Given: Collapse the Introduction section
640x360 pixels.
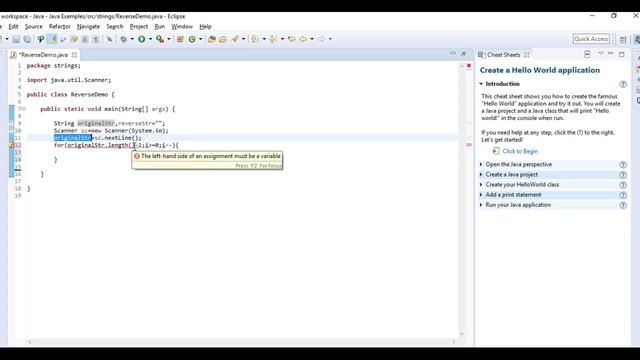Looking at the screenshot, I should point(481,84).
